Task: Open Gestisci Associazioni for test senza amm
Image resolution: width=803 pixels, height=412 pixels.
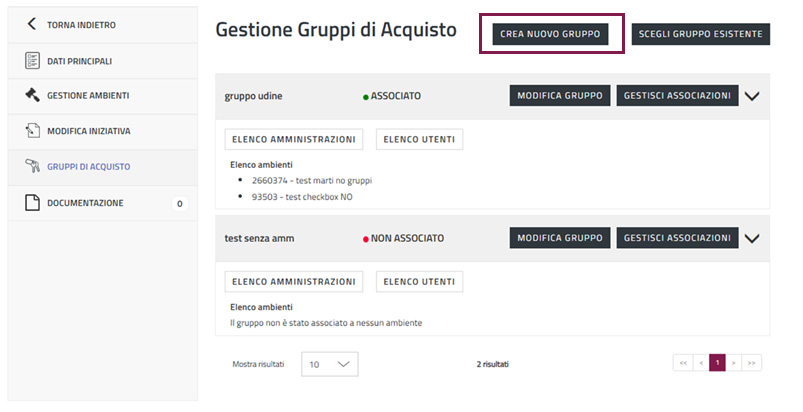Action: tap(677, 238)
